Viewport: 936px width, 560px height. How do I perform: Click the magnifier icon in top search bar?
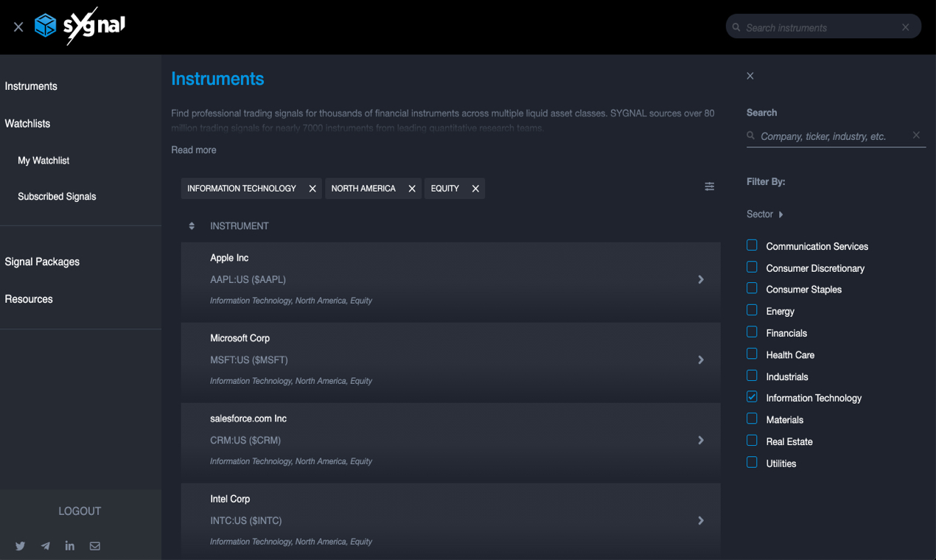(x=736, y=27)
